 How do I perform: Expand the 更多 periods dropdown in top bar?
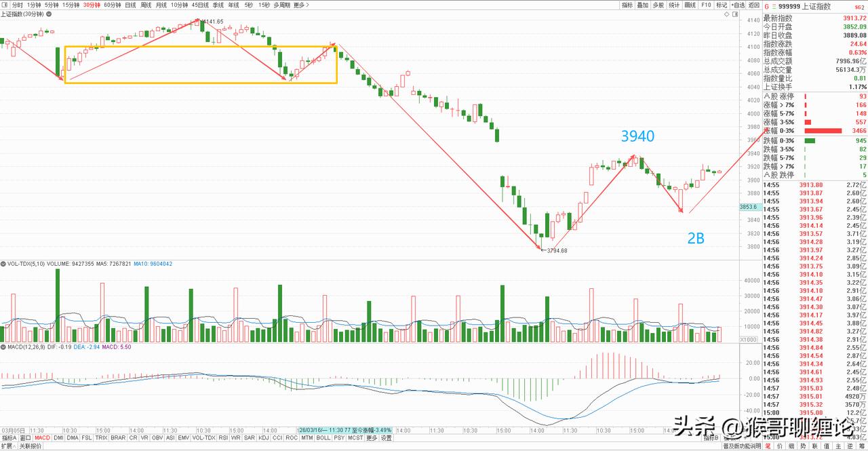pyautogui.click(x=301, y=5)
